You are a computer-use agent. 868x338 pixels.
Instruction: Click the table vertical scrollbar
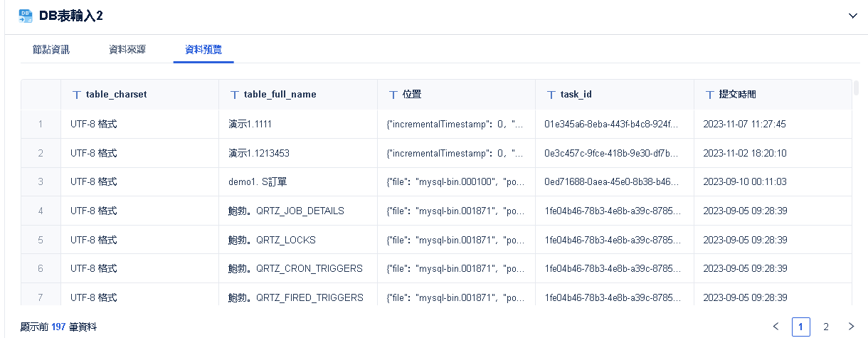point(856,88)
